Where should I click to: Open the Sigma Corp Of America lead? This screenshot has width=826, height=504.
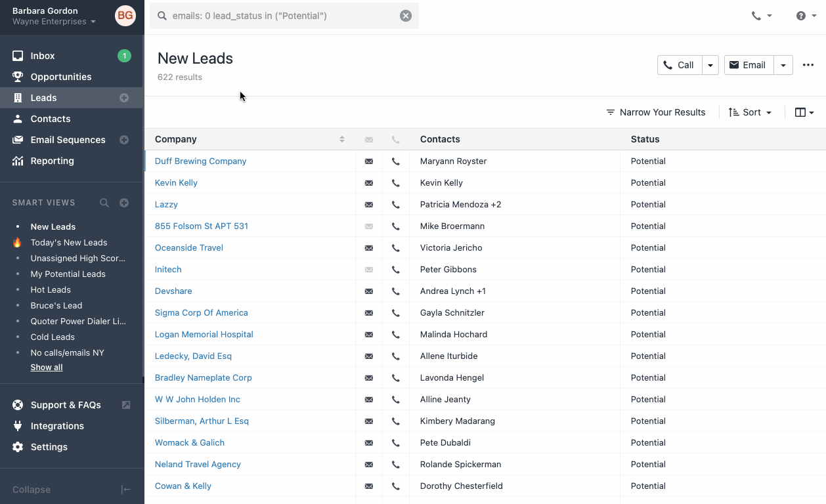tap(201, 312)
